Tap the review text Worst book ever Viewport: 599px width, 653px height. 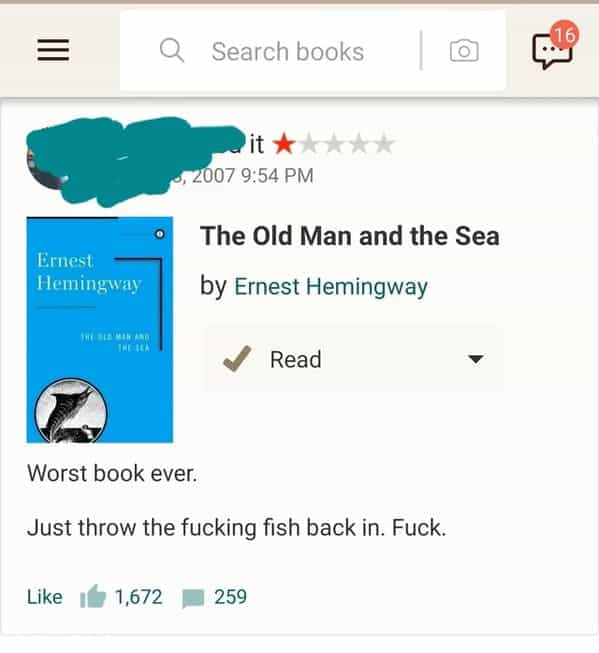[x=112, y=473]
